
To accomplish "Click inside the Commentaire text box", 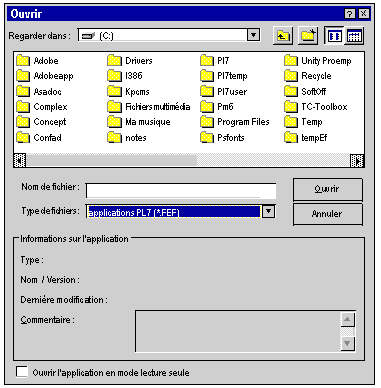I will click(x=238, y=331).
